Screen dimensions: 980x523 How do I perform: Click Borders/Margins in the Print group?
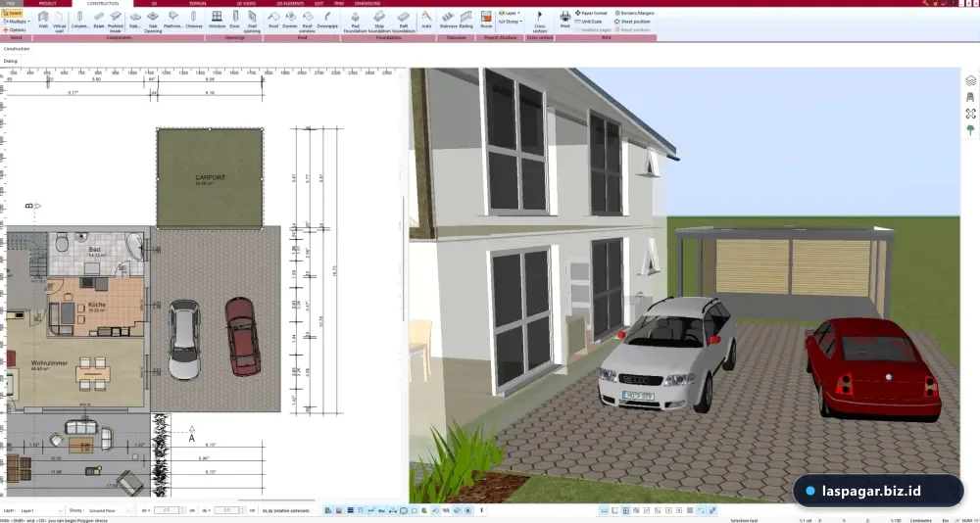pos(634,13)
